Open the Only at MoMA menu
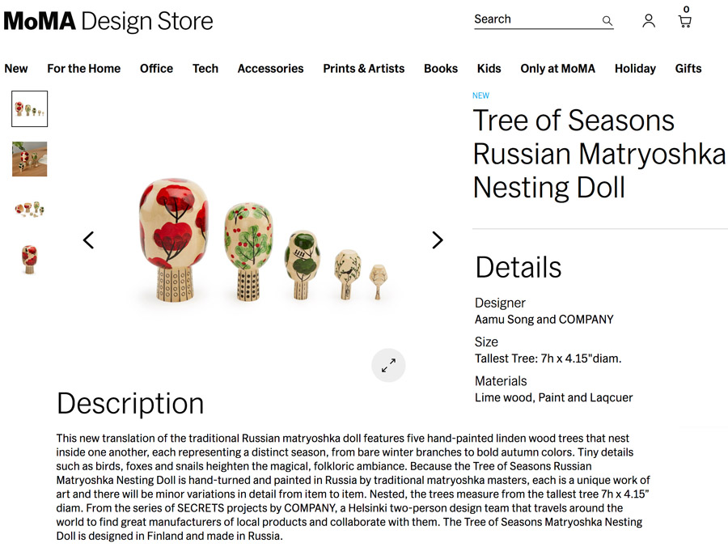This screenshot has width=728, height=560. point(557,68)
